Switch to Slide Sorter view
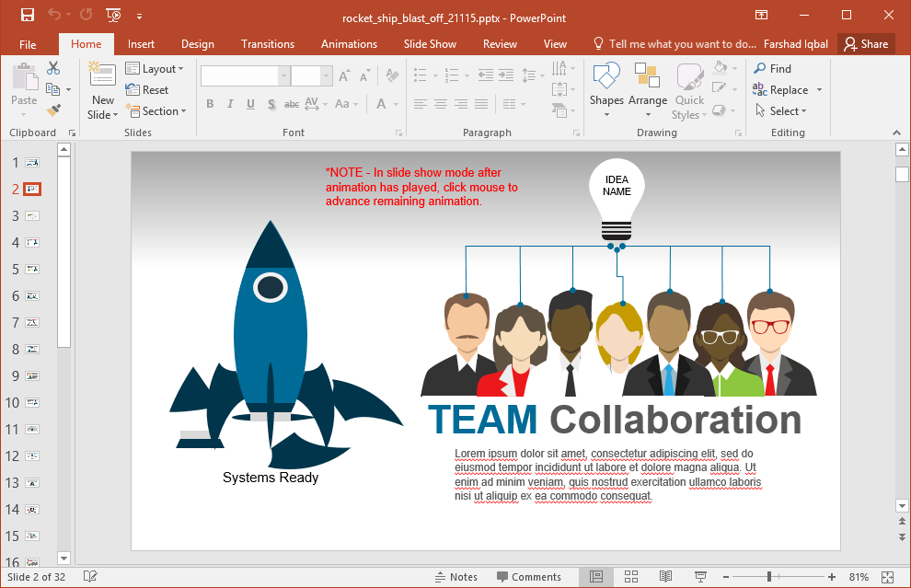Screen dimensions: 911x588 631,577
